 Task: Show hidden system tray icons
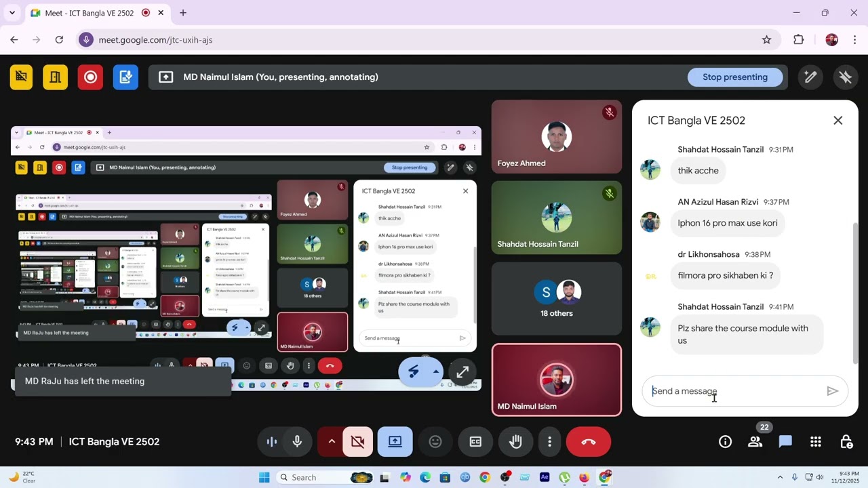[780, 477]
